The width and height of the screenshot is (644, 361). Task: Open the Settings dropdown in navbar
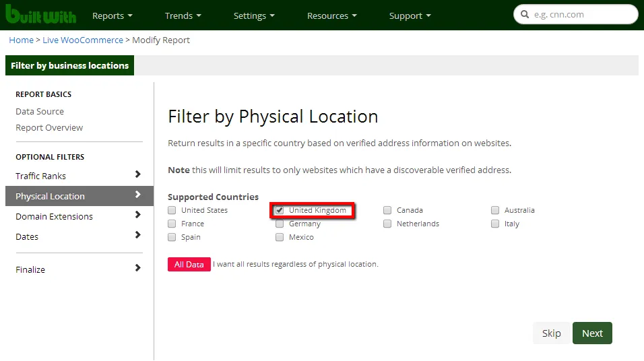point(254,15)
